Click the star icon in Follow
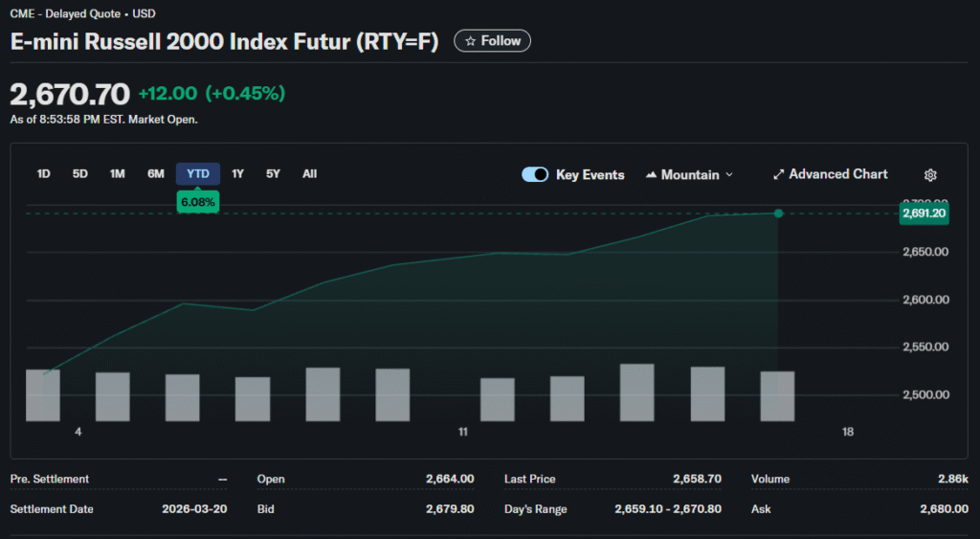Viewport: 980px width, 539px height. [470, 41]
